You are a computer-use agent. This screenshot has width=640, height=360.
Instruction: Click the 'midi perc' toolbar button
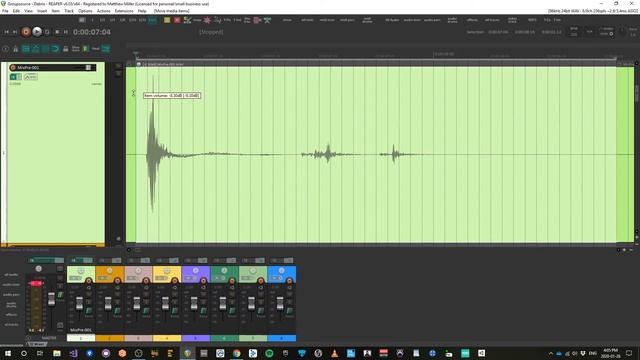point(347,20)
